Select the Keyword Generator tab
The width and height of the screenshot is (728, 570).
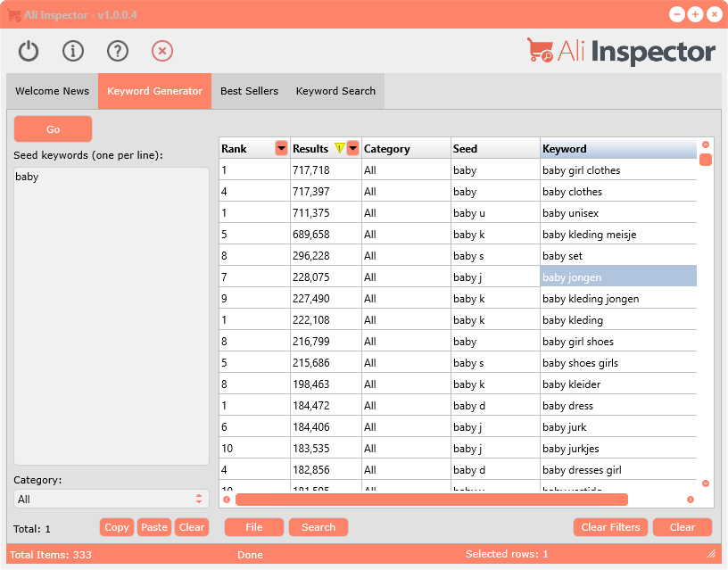point(154,91)
